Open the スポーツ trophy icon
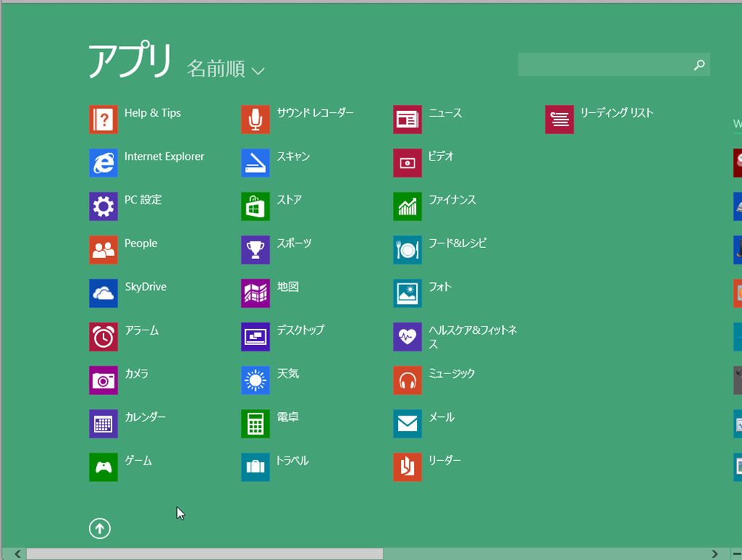Viewport: 742px width, 560px height. click(256, 250)
